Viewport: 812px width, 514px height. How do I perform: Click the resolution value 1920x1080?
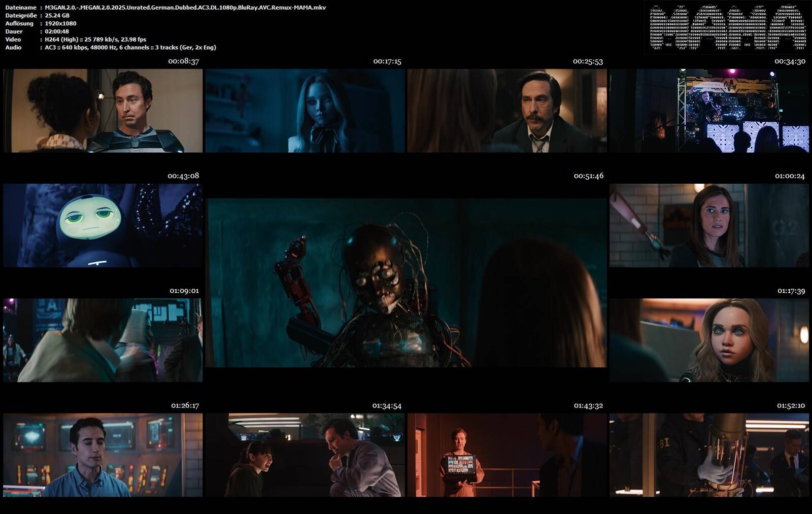[60, 23]
